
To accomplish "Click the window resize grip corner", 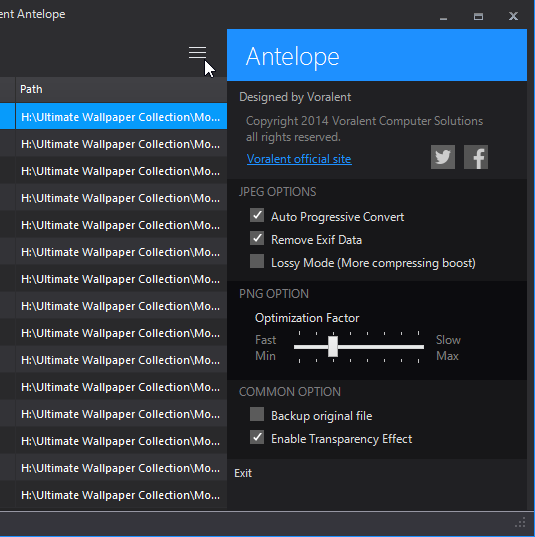I will tap(520, 523).
